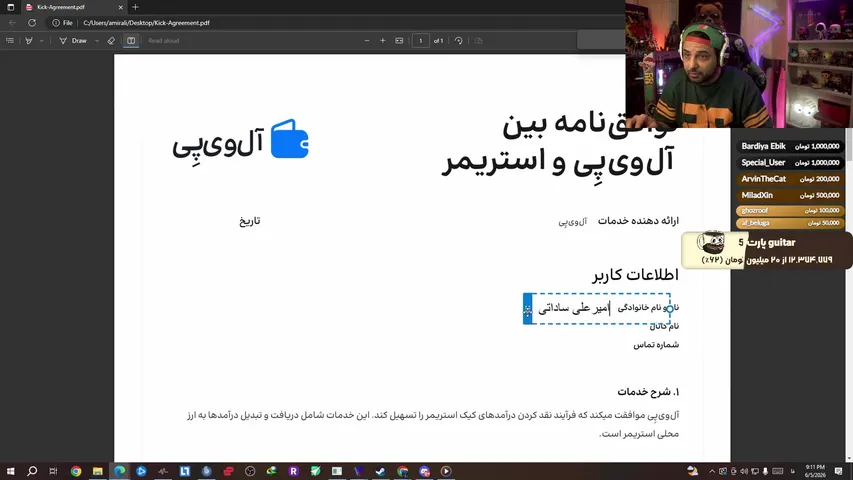Open the tab actions menu
Image resolution: width=853 pixels, height=480 pixels.
click(10, 7)
